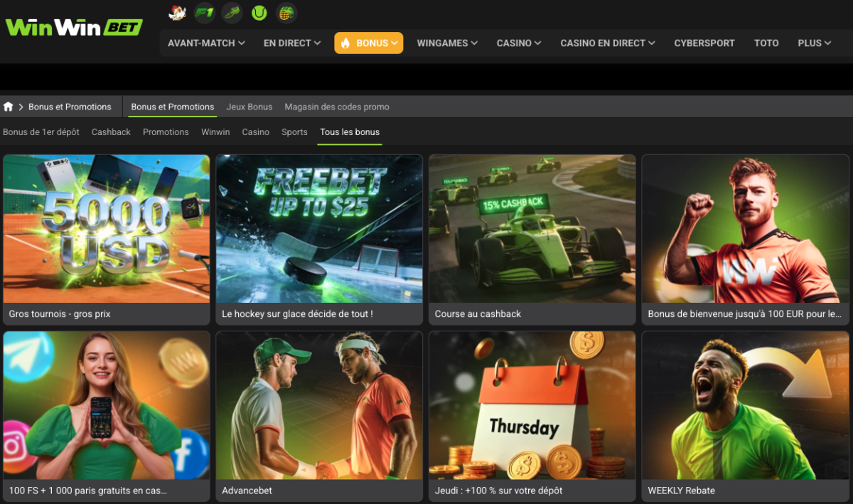Open Magasin des codes promo tab
853x504 pixels.
337,107
